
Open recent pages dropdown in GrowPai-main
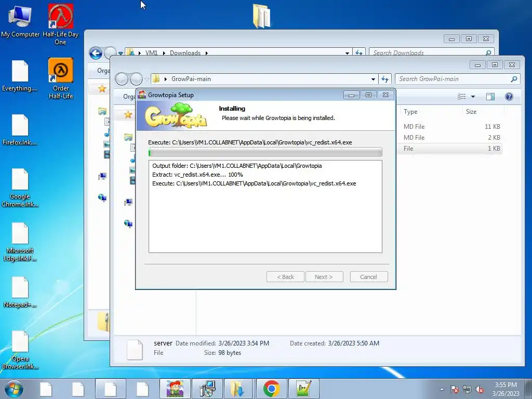pyautogui.click(x=147, y=79)
